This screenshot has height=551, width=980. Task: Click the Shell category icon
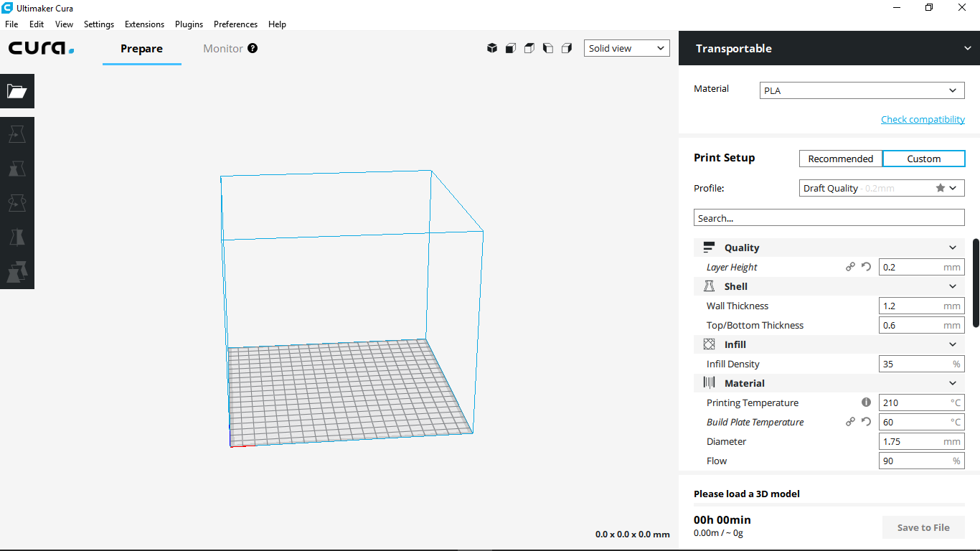709,286
